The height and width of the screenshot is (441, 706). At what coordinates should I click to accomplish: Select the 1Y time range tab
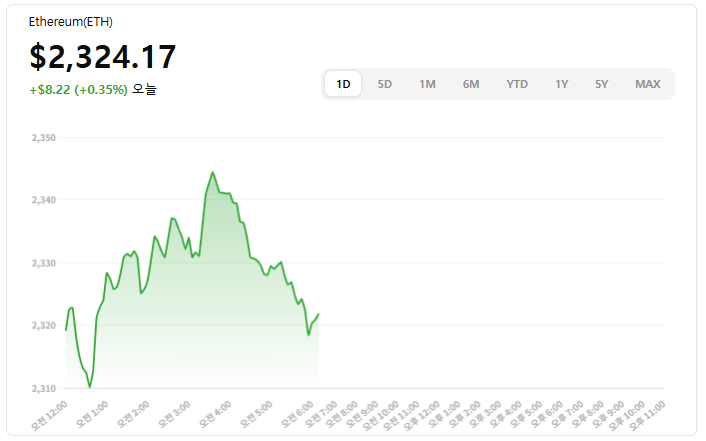(562, 84)
